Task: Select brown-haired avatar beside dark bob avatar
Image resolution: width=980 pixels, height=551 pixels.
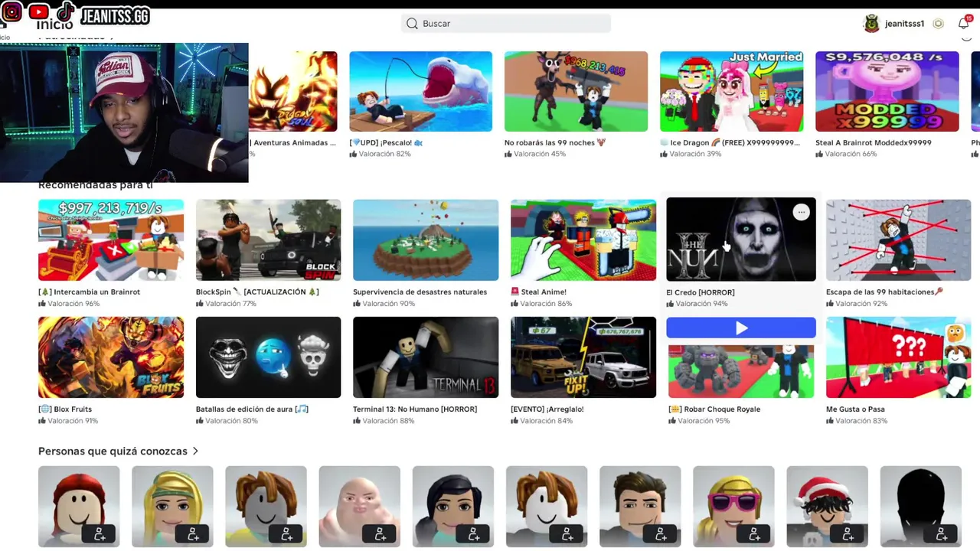Action: tap(547, 507)
